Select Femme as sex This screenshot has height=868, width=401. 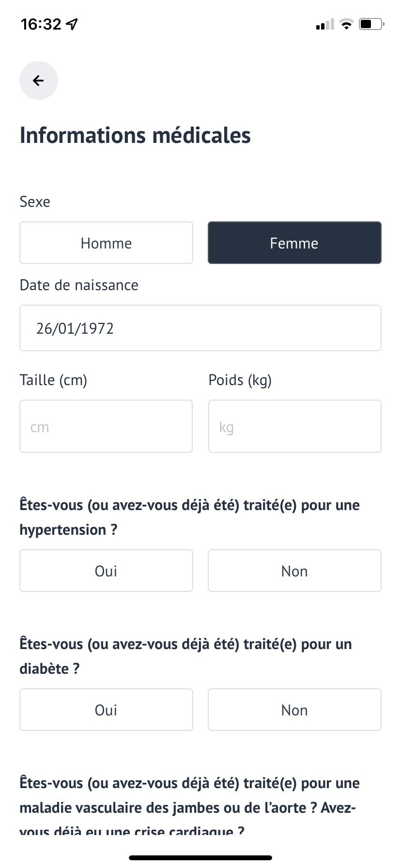point(294,243)
